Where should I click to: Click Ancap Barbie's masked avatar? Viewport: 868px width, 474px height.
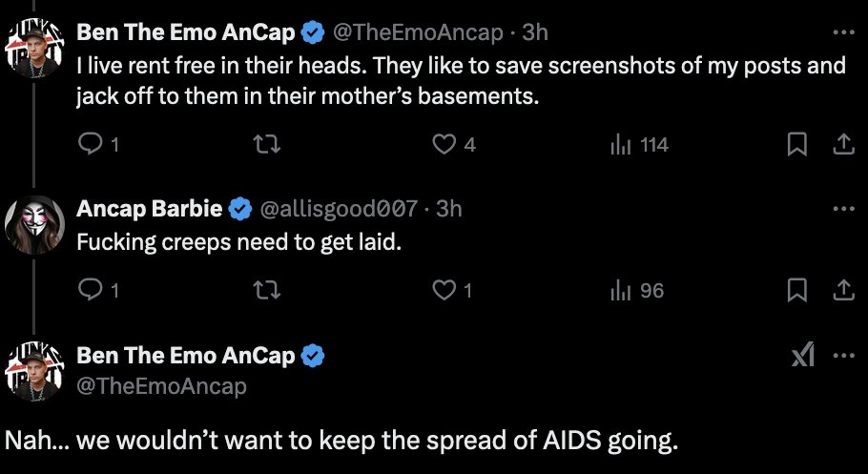coord(35,225)
